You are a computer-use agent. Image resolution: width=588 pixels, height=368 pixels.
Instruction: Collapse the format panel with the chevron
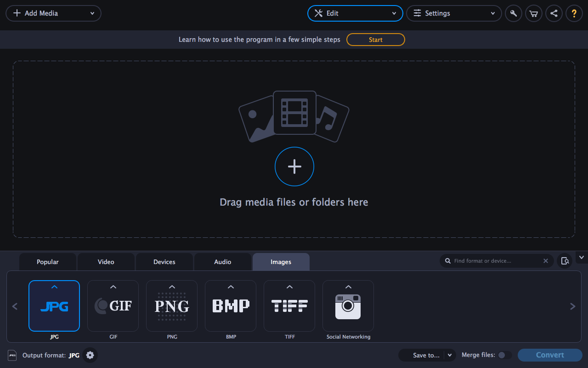pyautogui.click(x=581, y=257)
